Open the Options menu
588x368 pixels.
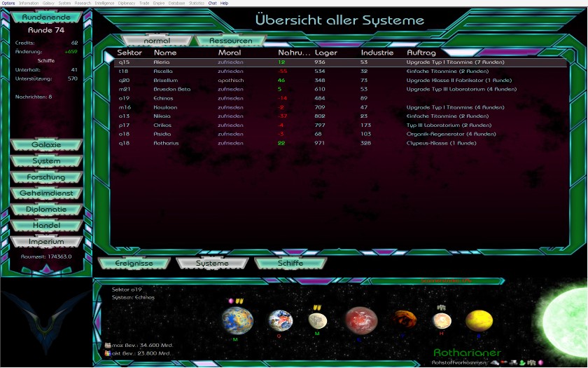click(x=8, y=3)
